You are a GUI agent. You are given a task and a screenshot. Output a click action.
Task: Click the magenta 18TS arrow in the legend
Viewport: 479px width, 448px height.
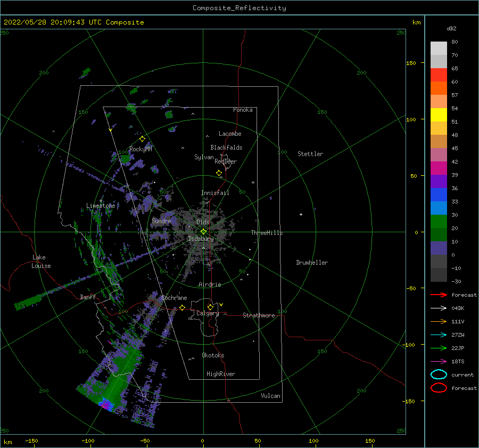439,361
